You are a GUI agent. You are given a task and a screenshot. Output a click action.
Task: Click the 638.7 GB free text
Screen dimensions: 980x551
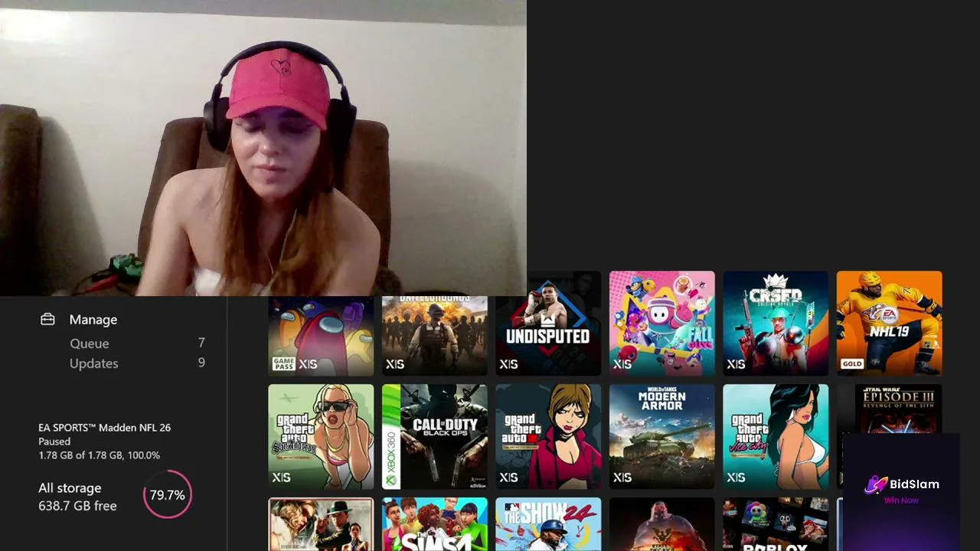click(77, 506)
